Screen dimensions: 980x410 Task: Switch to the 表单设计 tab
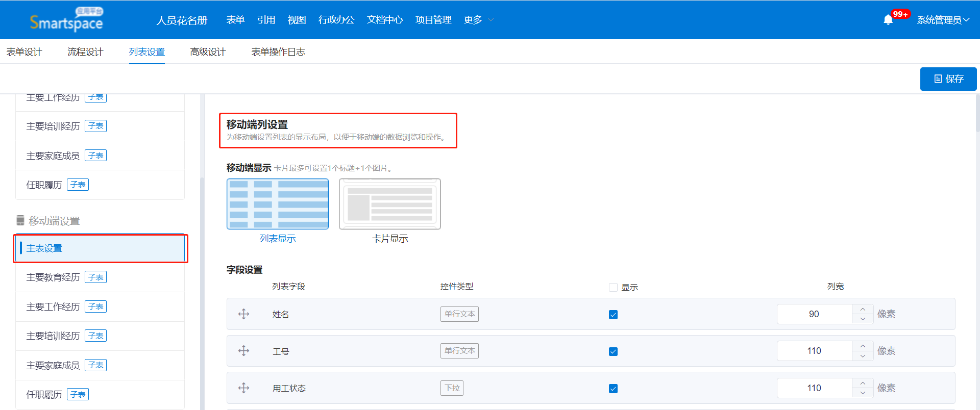pyautogui.click(x=24, y=52)
